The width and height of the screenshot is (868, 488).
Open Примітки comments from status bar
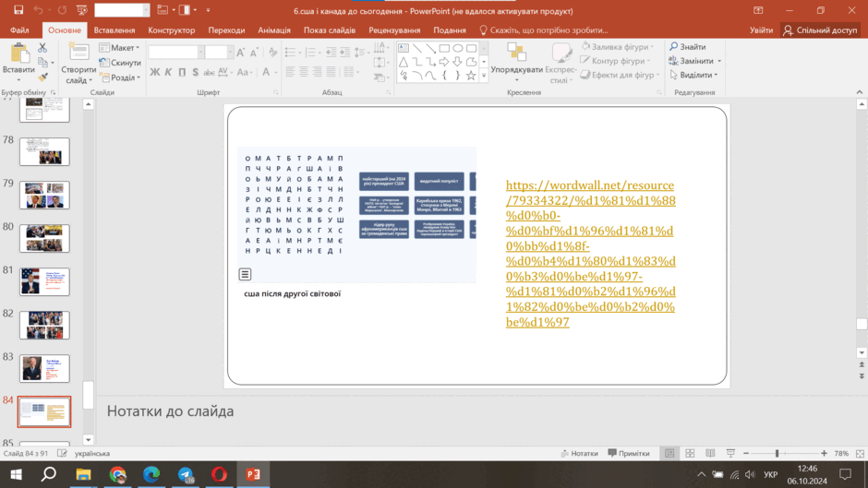628,453
